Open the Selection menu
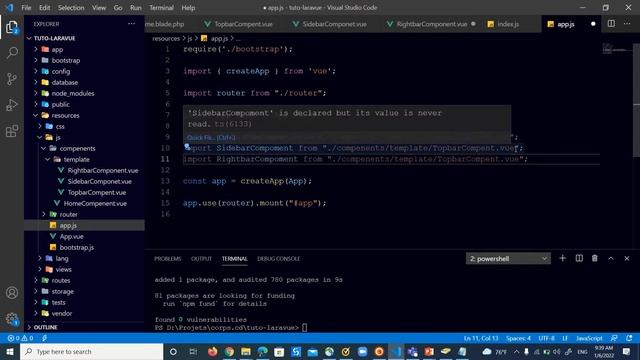This screenshot has width=640, height=360. pyautogui.click(x=71, y=7)
